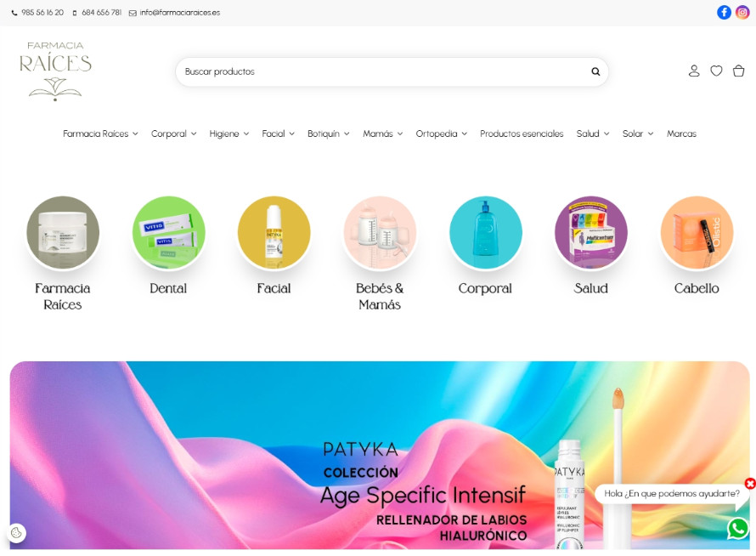Open the wishlist heart icon
Viewport: 756px width, 556px height.
(x=716, y=71)
